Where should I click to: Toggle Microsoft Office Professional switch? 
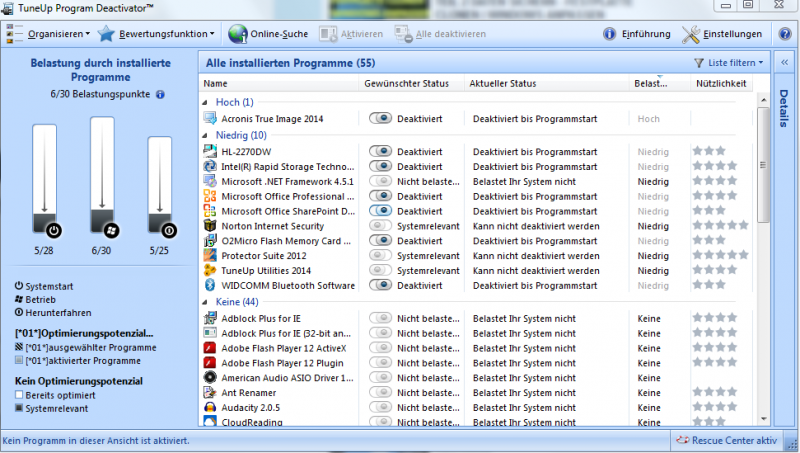381,196
